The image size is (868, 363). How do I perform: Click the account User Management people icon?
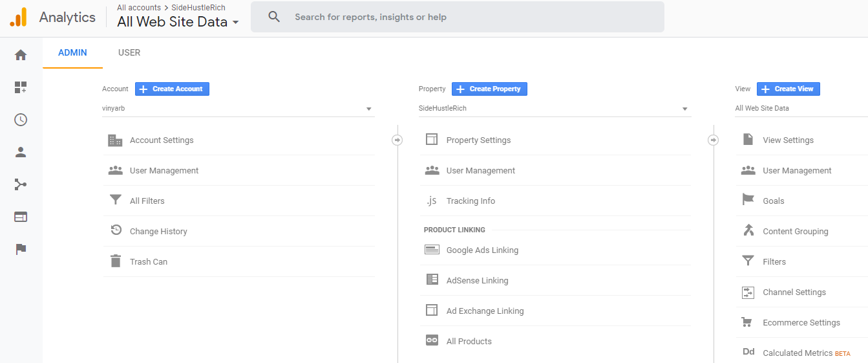pyautogui.click(x=115, y=170)
